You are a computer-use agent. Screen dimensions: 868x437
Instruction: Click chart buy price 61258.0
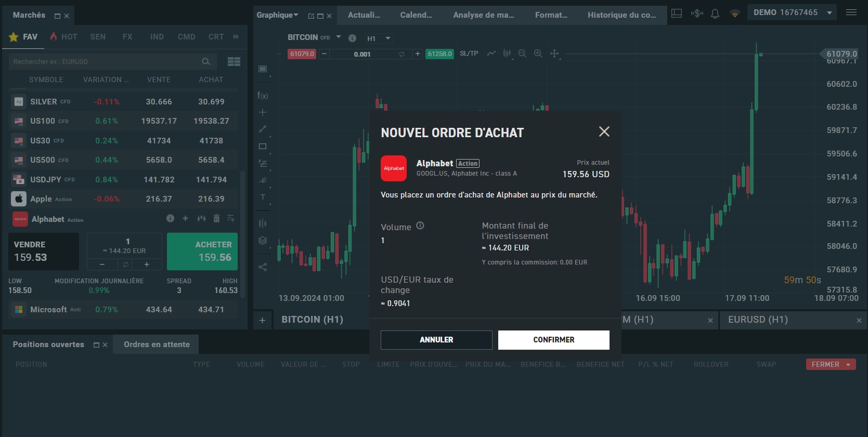440,54
